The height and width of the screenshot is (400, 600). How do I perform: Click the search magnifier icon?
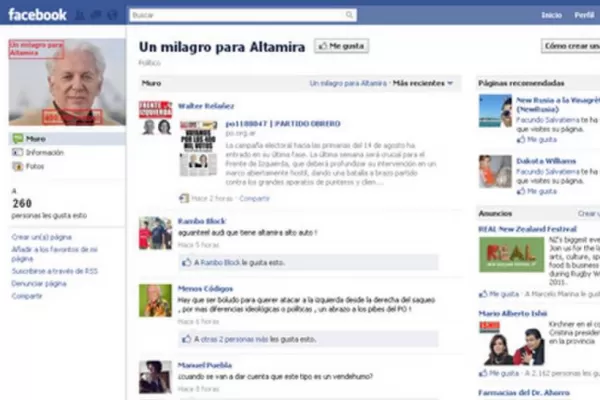tap(349, 16)
